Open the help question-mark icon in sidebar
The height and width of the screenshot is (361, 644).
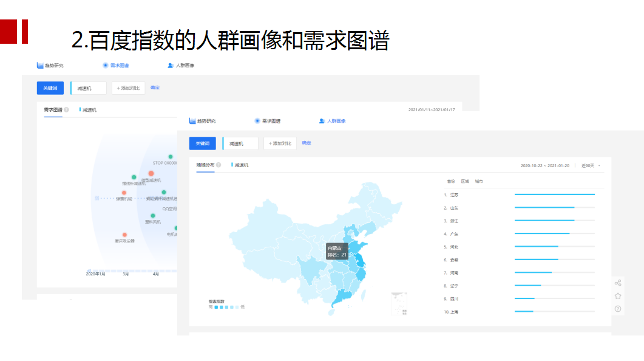[618, 309]
